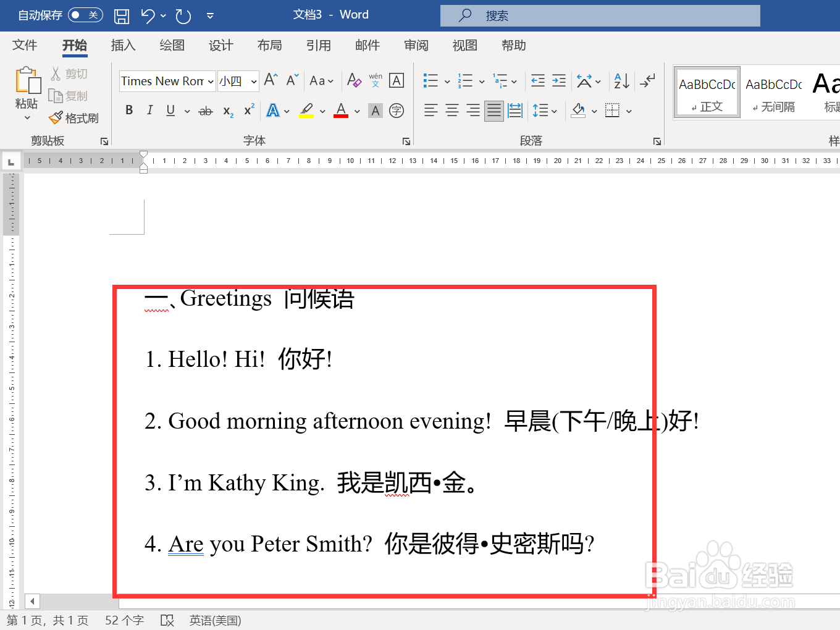Switch to the 插入 tab
This screenshot has height=630, width=840.
(x=123, y=45)
